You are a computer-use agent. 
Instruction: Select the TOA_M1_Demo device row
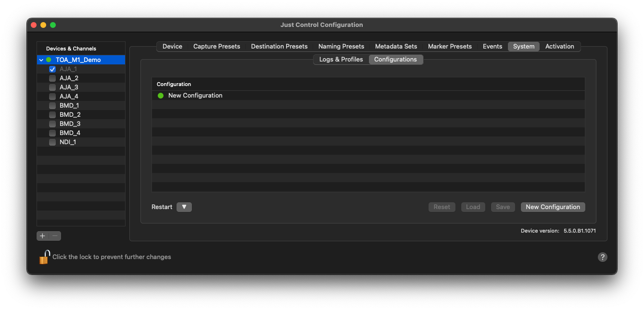[x=81, y=60]
